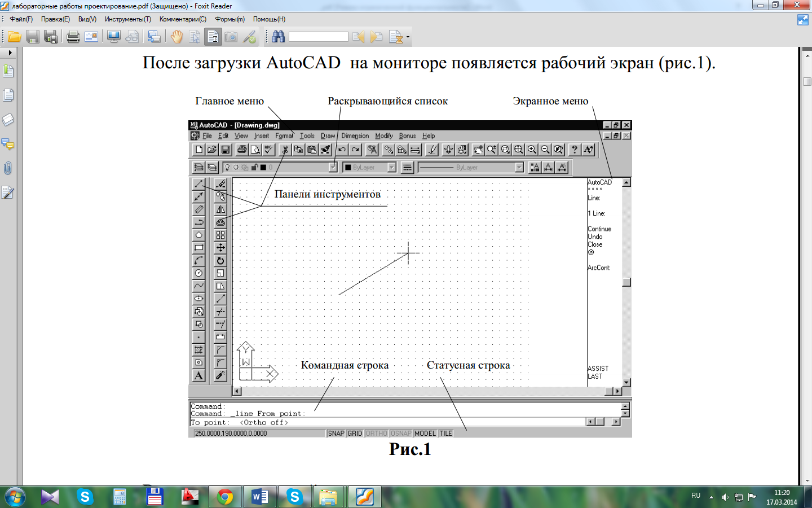Click the Line tool in AutoCAD figure
The width and height of the screenshot is (812, 508).
pos(198,184)
